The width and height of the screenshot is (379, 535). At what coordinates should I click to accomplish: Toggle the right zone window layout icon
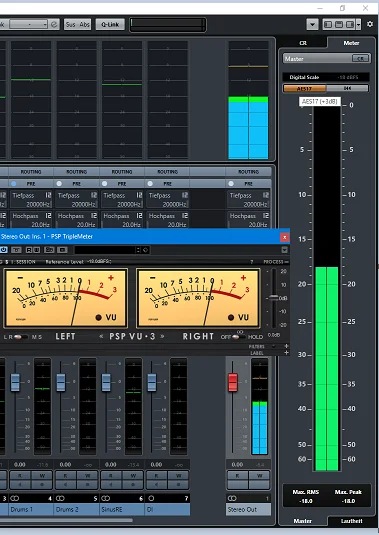click(350, 24)
